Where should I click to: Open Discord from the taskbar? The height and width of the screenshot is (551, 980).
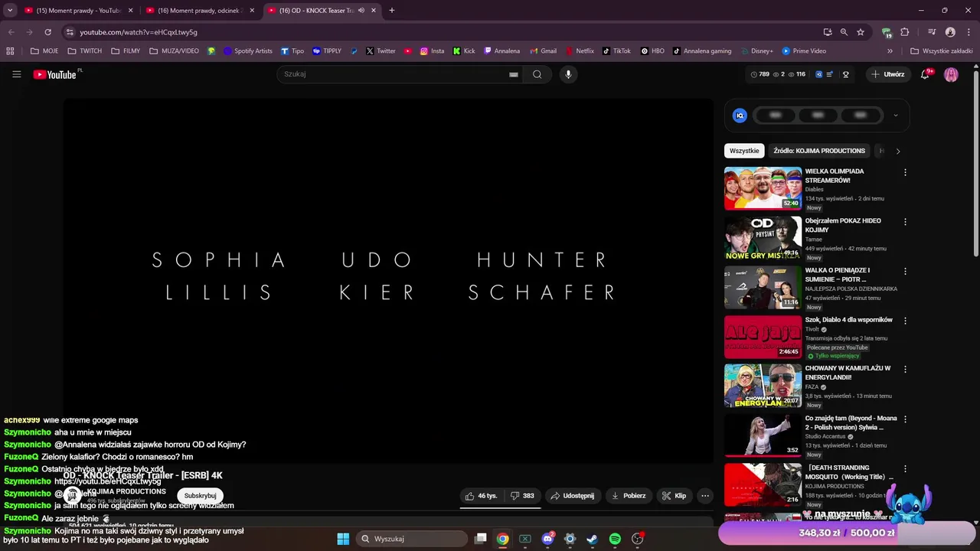[547, 539]
